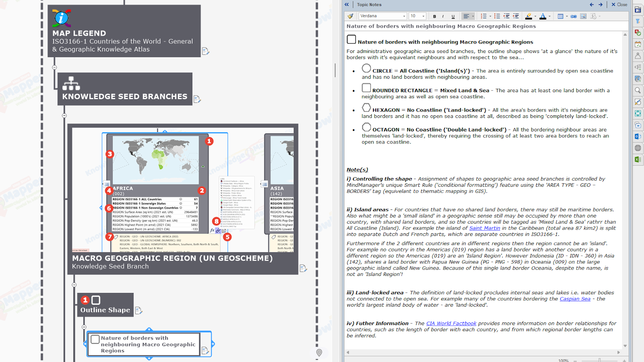Screen dimensions: 644x362
Task: Open highlight color dropdown arrow
Action: point(535,16)
